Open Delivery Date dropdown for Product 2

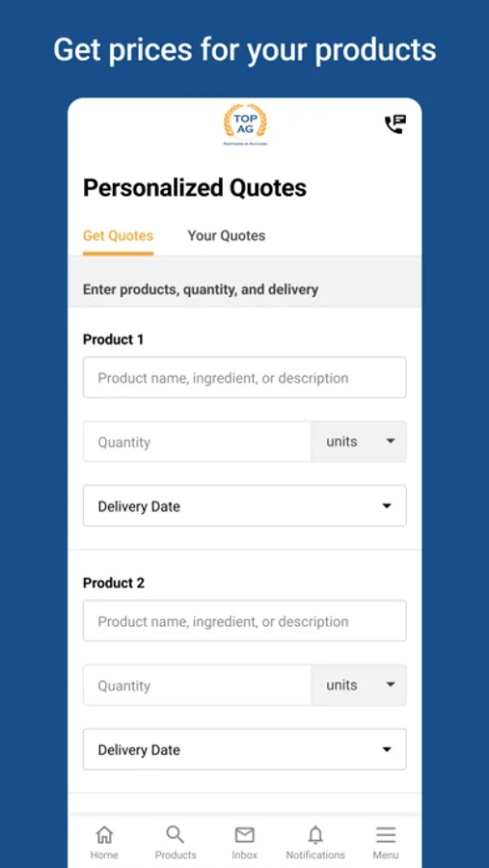point(245,749)
